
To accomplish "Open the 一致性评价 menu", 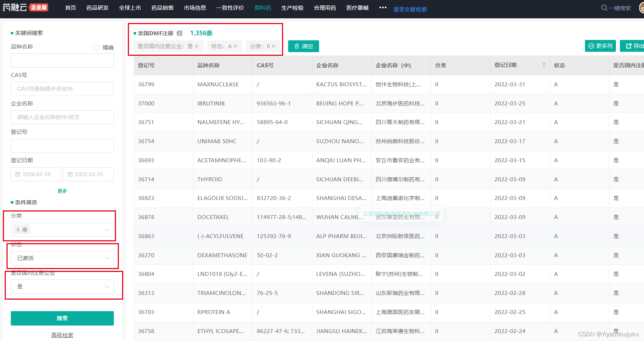I will click(x=230, y=8).
